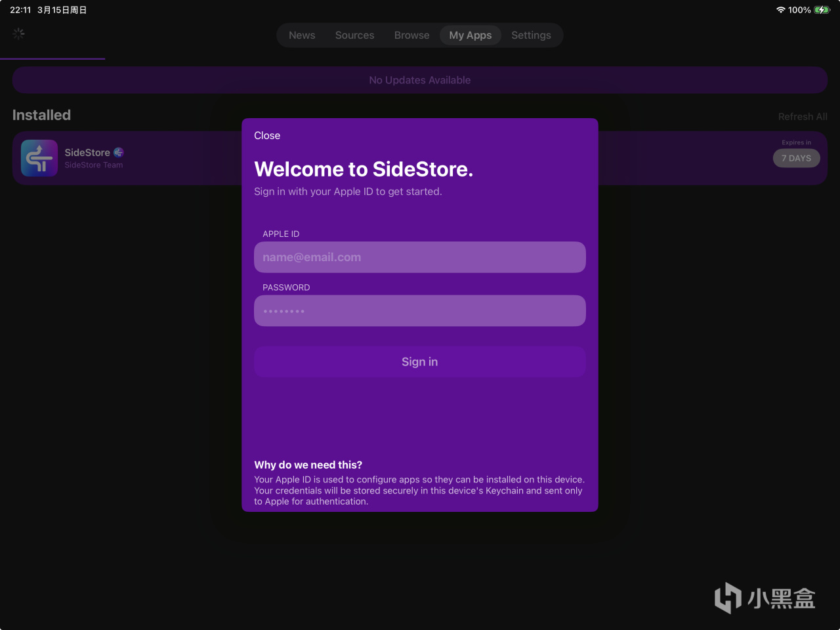
Task: Close the SideStore sign-in dialog
Action: point(267,136)
